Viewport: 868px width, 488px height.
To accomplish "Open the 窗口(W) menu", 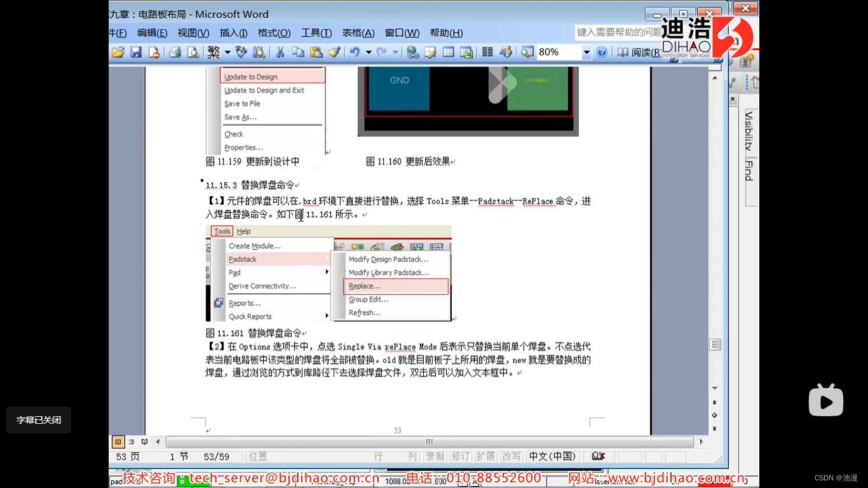I will (402, 33).
